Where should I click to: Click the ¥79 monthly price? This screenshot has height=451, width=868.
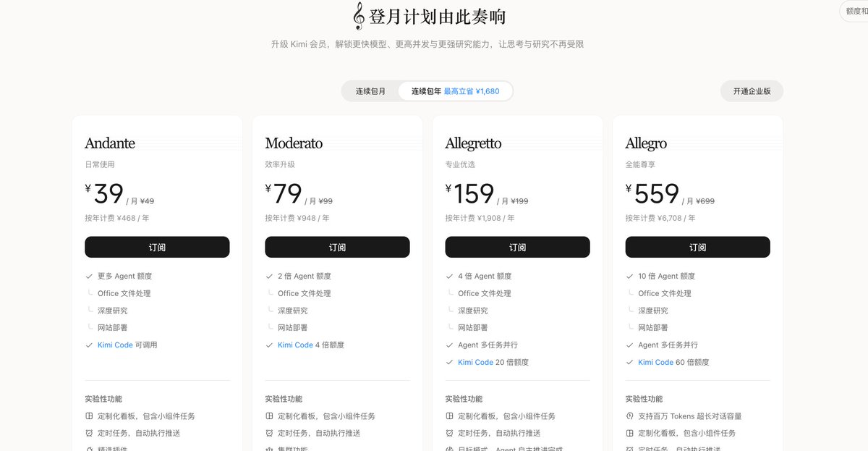click(284, 194)
